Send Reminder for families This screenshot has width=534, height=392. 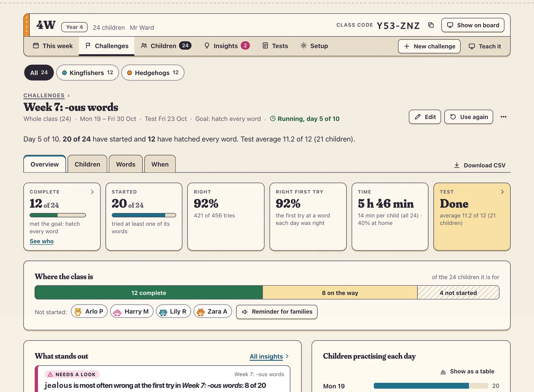point(277,312)
